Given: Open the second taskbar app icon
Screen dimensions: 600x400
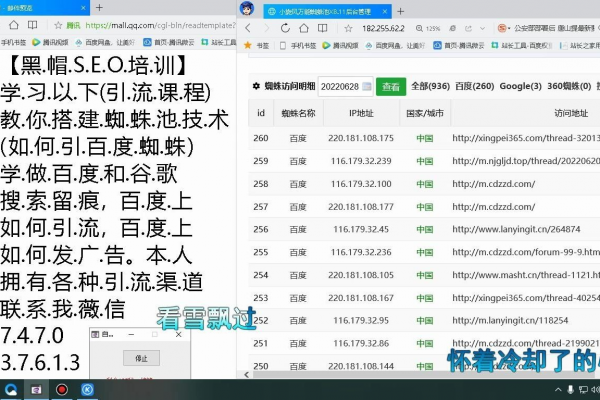Looking at the screenshot, I should (x=36, y=390).
